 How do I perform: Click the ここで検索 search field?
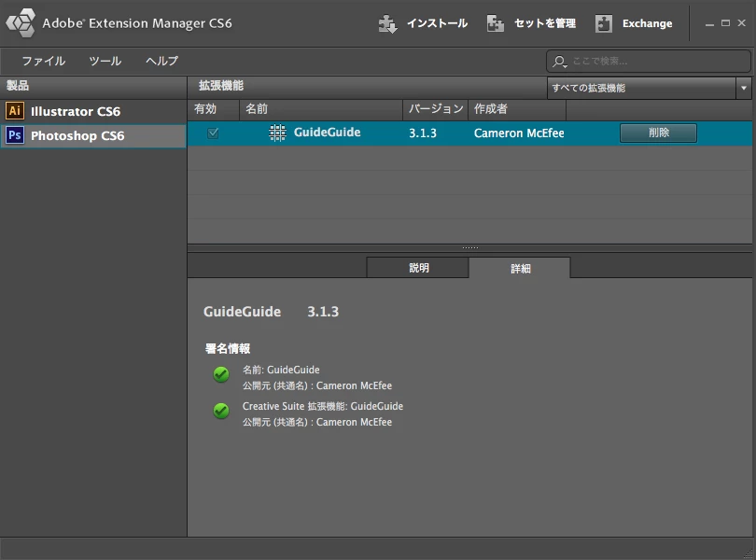(649, 62)
